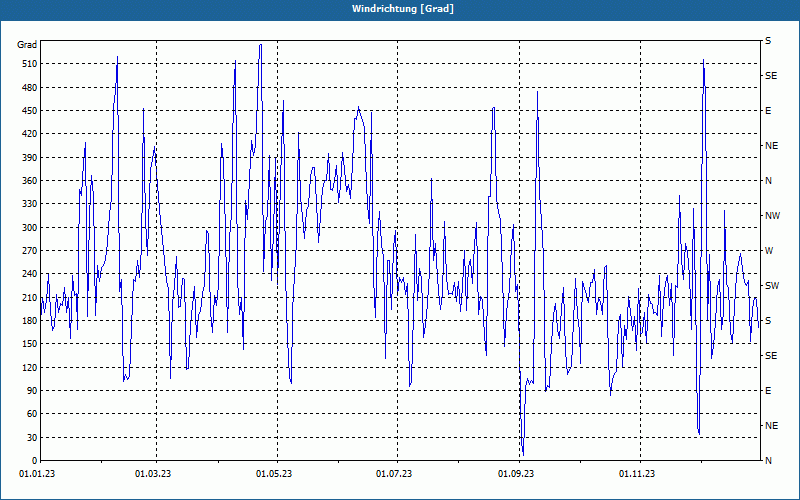Select the 120 tick label on the y-axis
Viewport: 800px width, 500px height.
pos(30,367)
